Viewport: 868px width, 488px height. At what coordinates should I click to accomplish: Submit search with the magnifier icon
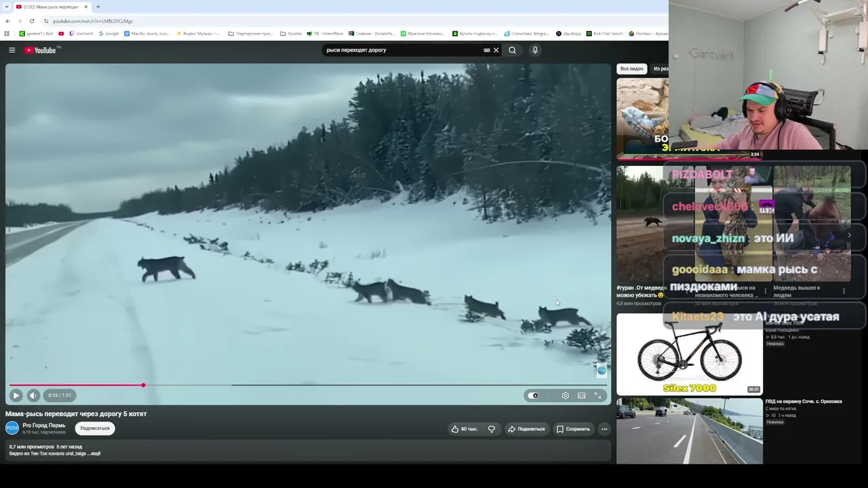[512, 50]
